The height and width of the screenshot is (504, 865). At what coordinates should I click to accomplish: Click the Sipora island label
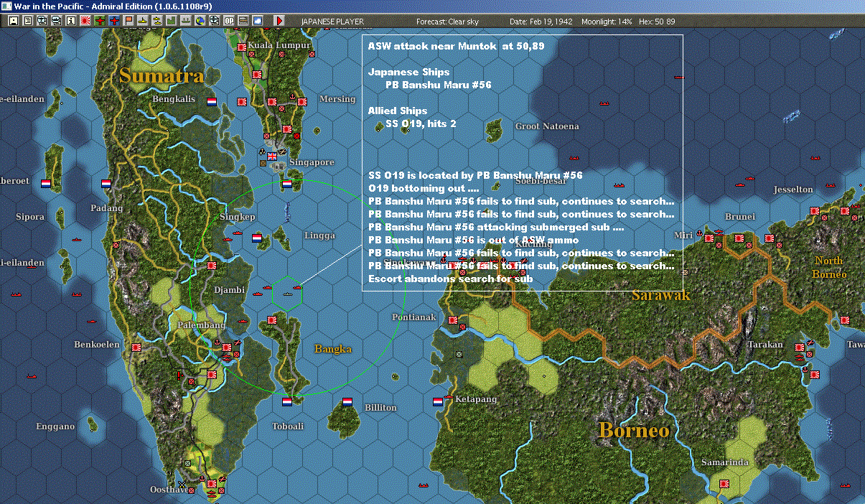29,216
